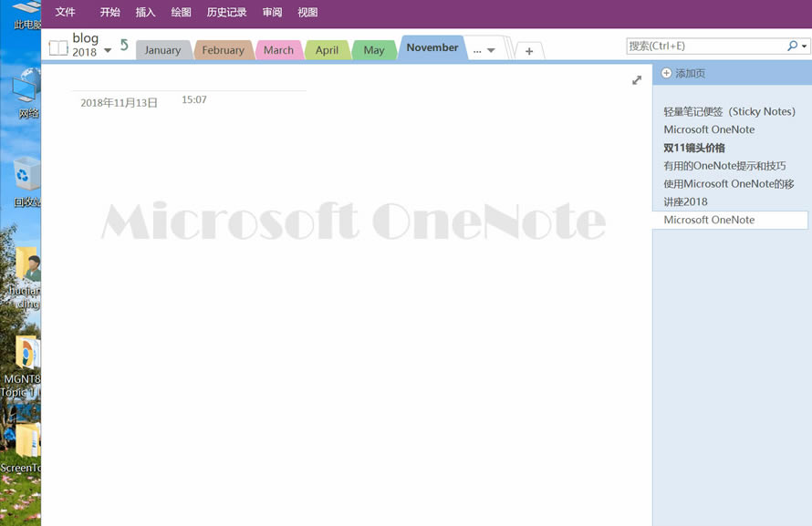Add a new section with the plus tab
The image size is (812, 526).
[529, 51]
